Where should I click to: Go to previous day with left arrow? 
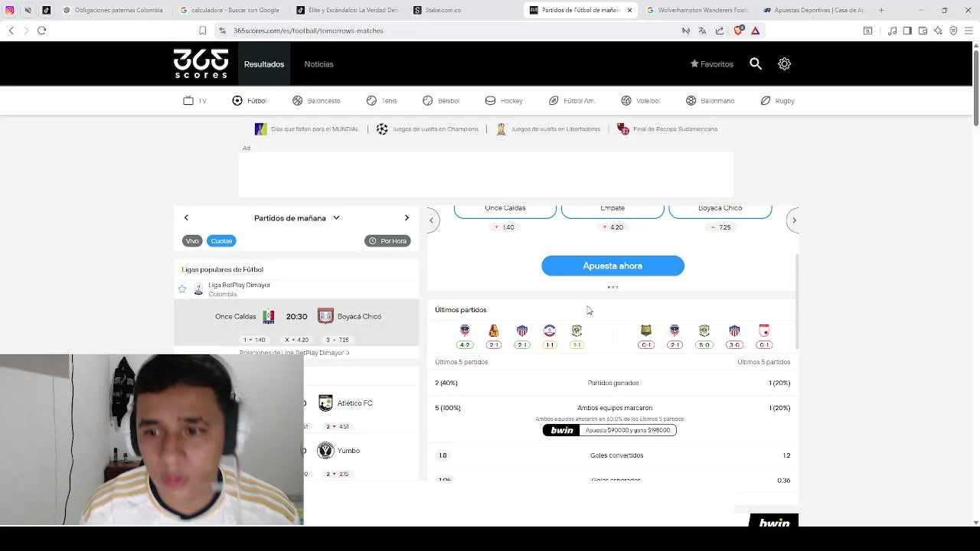point(186,218)
